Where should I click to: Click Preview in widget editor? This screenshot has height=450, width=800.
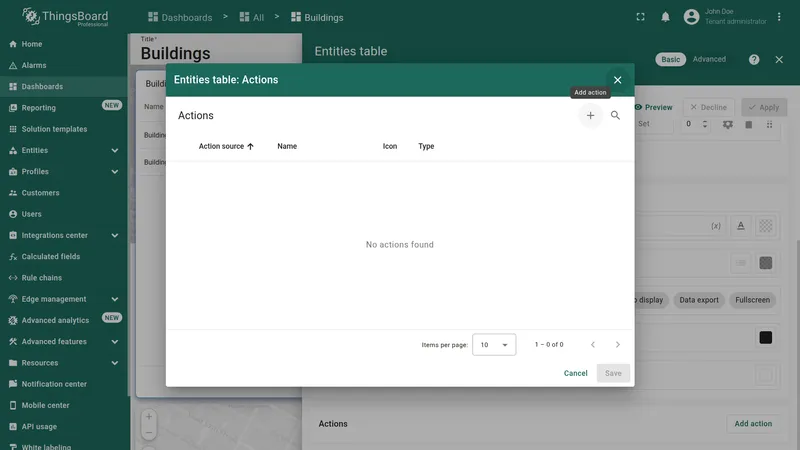654,108
